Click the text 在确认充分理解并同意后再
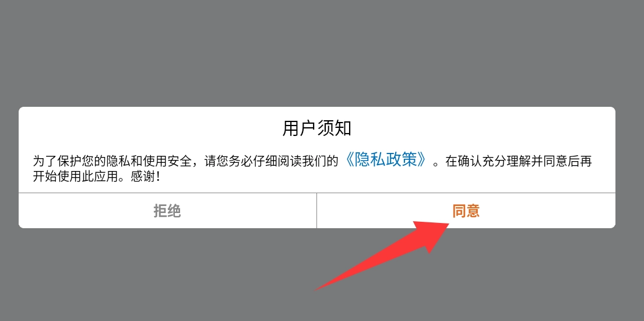 click(519, 161)
